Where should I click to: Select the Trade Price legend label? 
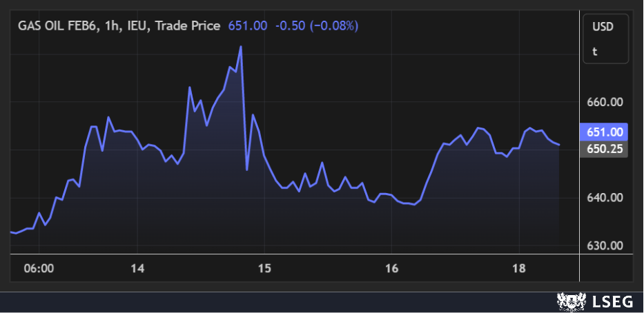point(188,26)
